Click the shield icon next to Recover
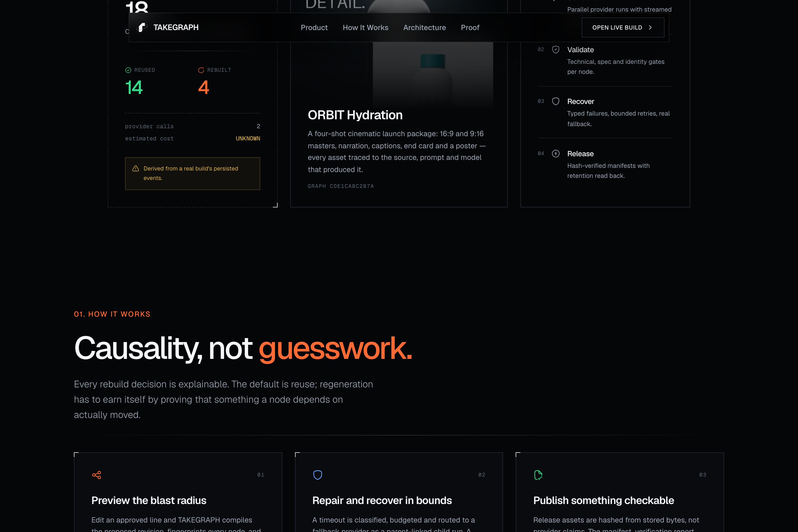Image resolution: width=798 pixels, height=532 pixels. tap(556, 101)
